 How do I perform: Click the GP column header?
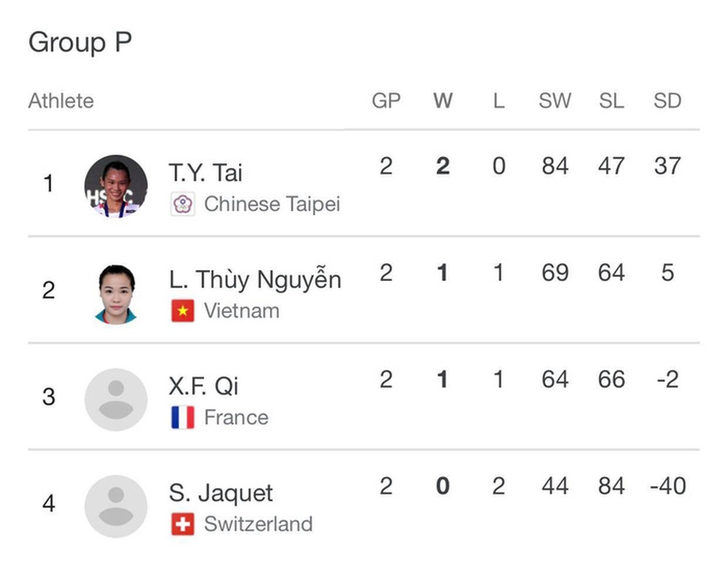pyautogui.click(x=387, y=100)
